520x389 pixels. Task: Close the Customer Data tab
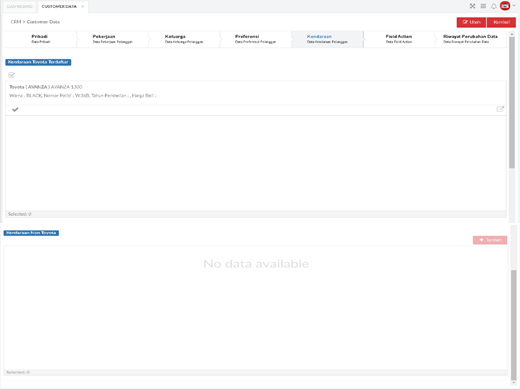point(83,6)
